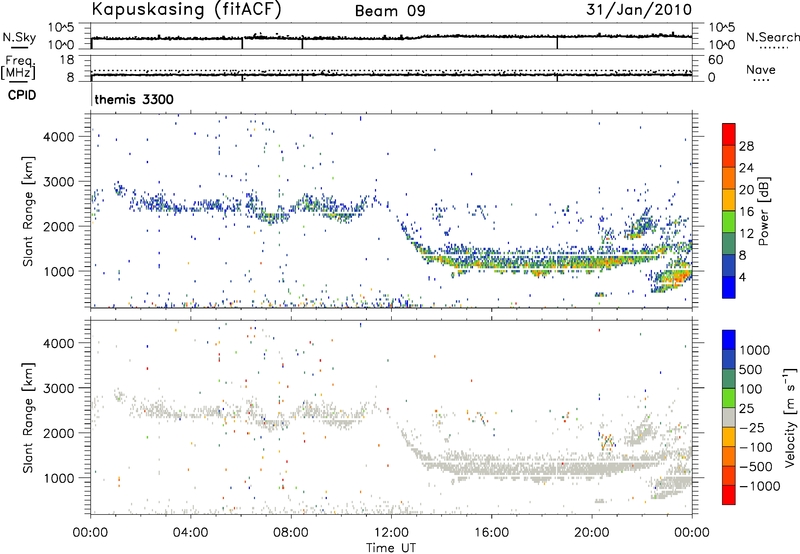Click the '16:00' time tick label
Viewport: 800px width, 554px height.
[491, 533]
